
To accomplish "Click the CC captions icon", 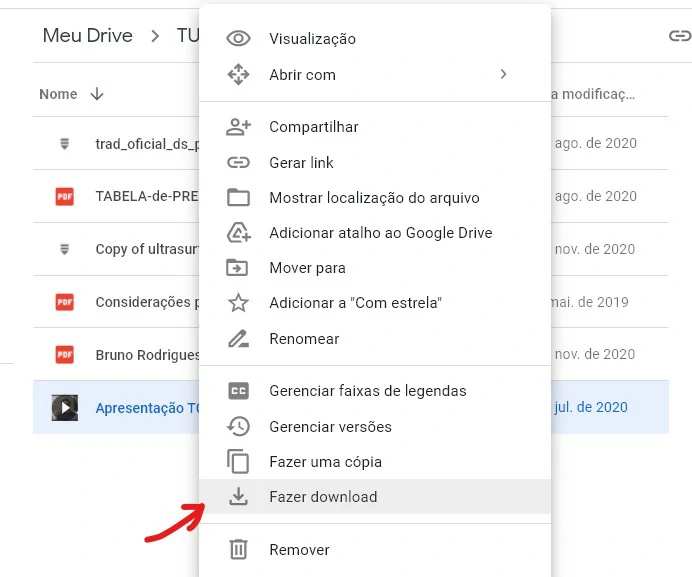I will coord(238,391).
